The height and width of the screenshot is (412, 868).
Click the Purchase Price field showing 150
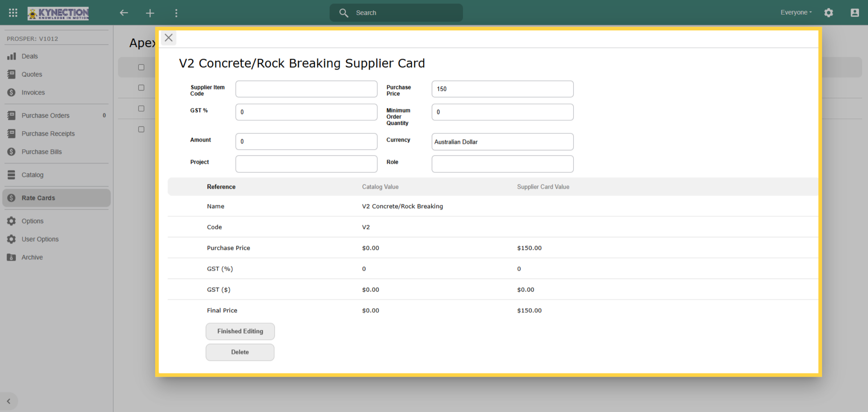(502, 89)
